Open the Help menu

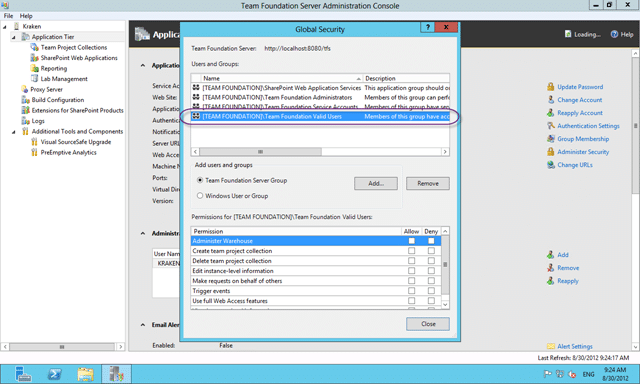[26, 16]
